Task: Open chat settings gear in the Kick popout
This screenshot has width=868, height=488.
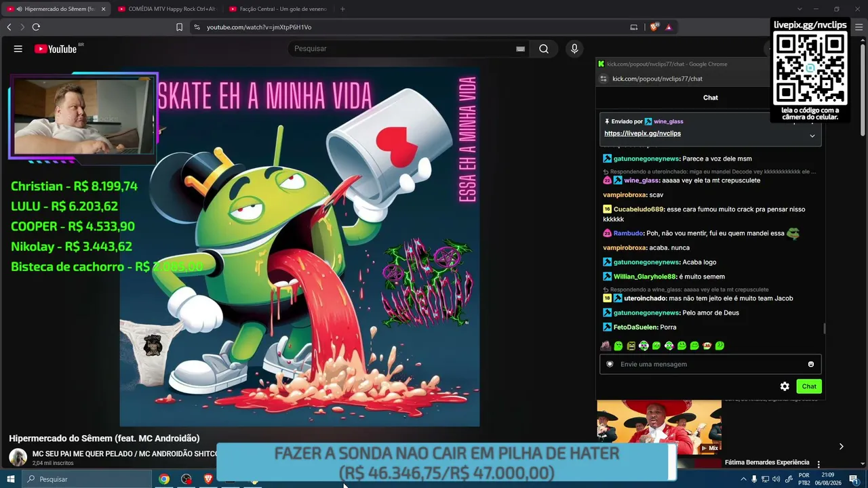Action: click(x=785, y=386)
